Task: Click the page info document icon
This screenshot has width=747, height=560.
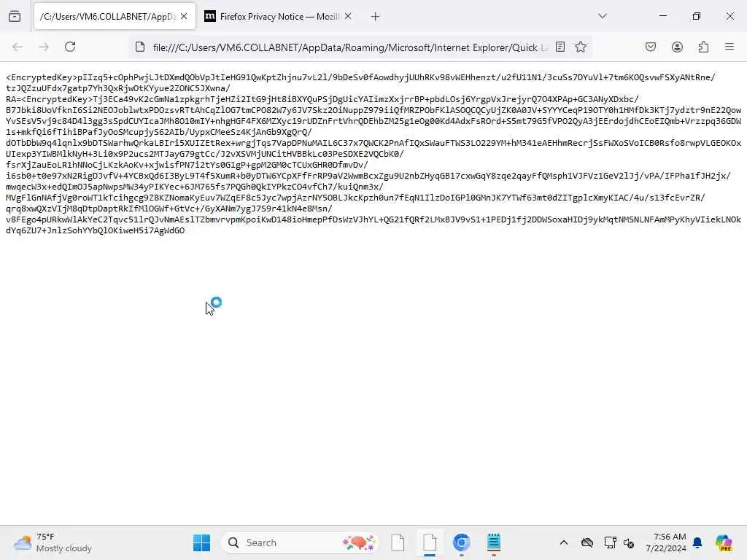Action: [x=139, y=47]
